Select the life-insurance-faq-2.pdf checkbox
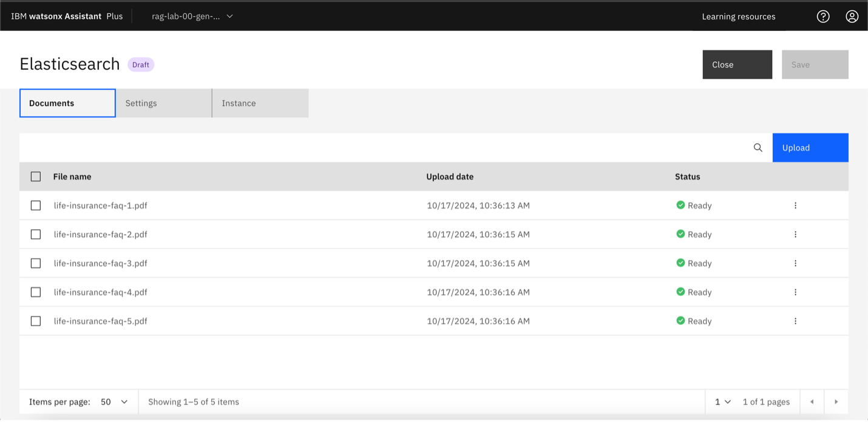 tap(36, 235)
